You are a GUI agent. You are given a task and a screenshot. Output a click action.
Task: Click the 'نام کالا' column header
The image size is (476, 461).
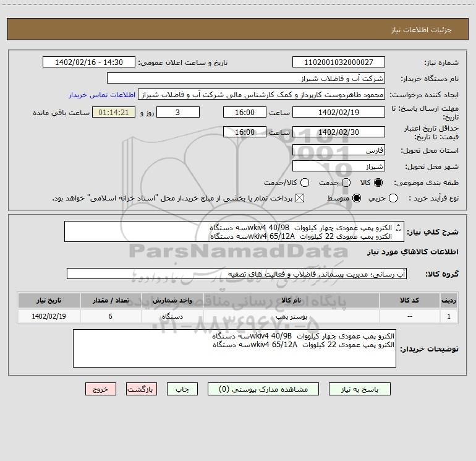pos(291,300)
